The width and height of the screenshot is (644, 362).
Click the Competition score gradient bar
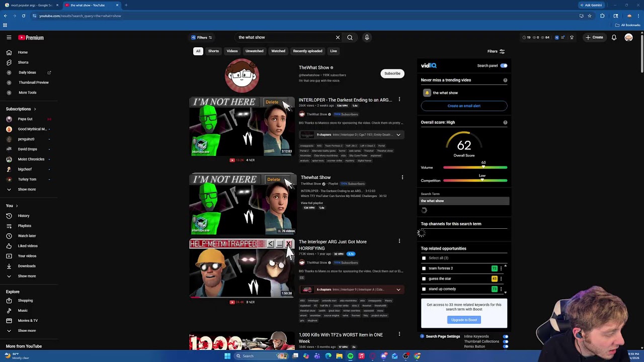(x=475, y=180)
